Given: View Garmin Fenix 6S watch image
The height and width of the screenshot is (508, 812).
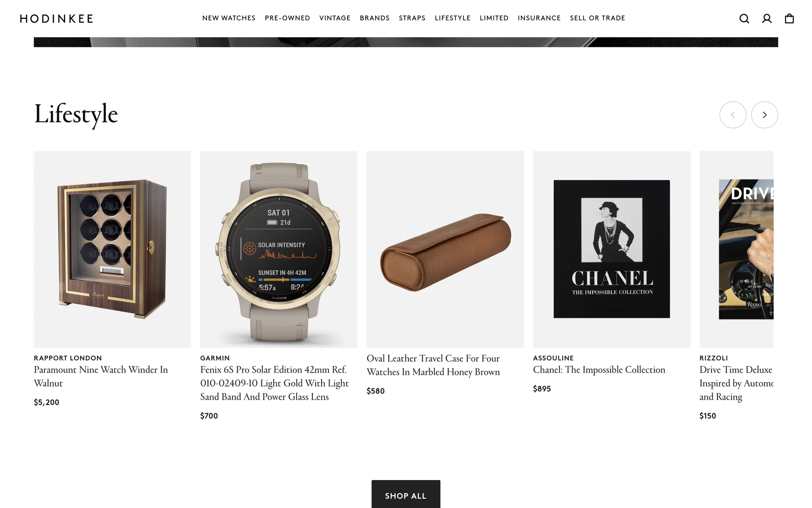Looking at the screenshot, I should point(279,249).
